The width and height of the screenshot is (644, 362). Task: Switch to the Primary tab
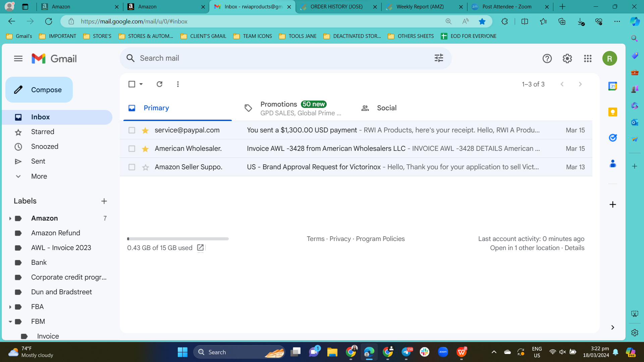pyautogui.click(x=177, y=108)
